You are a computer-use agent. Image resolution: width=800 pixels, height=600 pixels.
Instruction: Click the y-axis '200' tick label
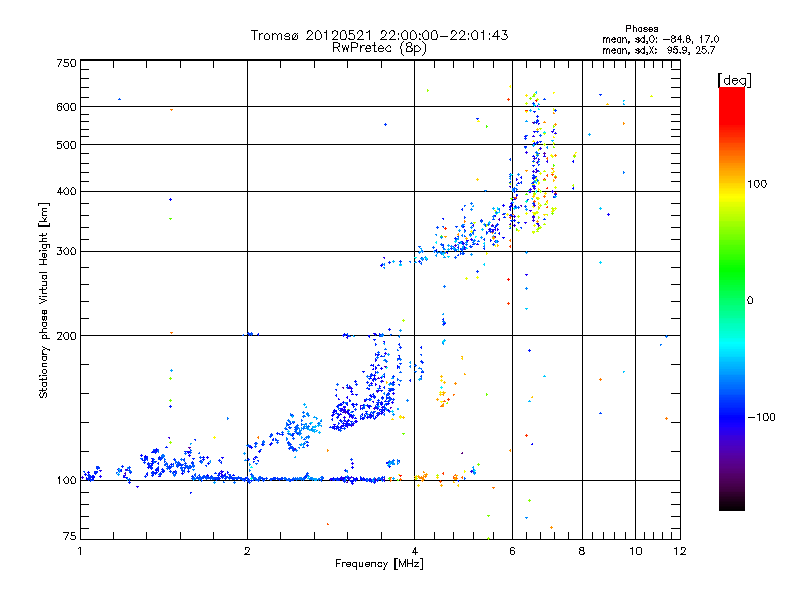pyautogui.click(x=66, y=336)
